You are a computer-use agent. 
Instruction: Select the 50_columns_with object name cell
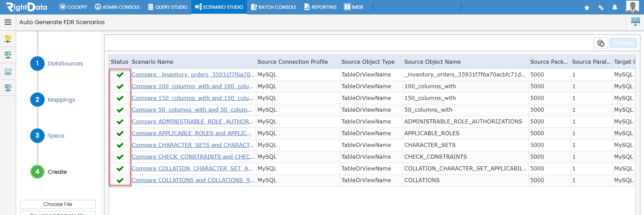[466, 110]
